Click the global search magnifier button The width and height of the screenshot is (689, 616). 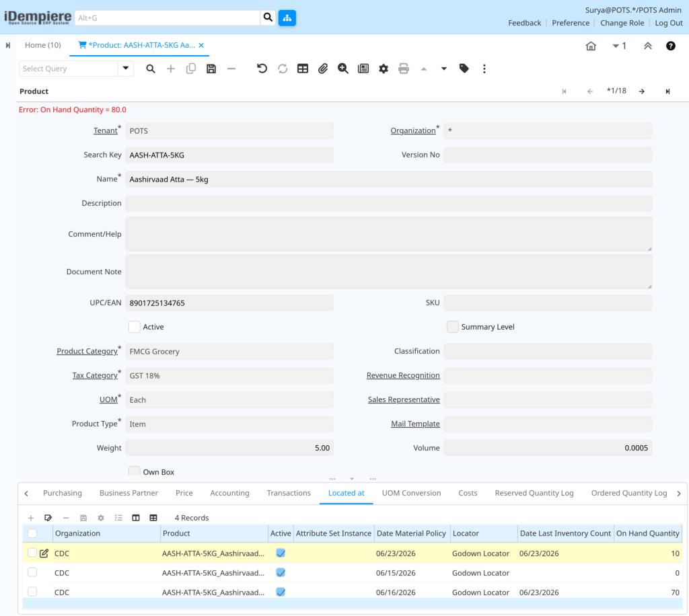pyautogui.click(x=268, y=17)
